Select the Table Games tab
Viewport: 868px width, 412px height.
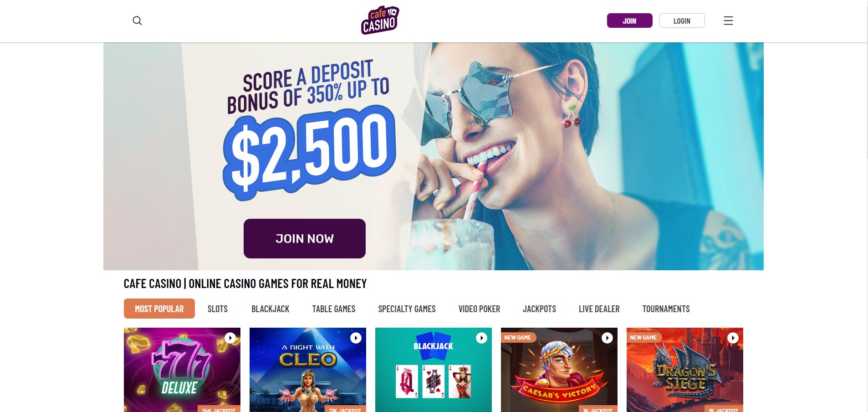pos(334,309)
